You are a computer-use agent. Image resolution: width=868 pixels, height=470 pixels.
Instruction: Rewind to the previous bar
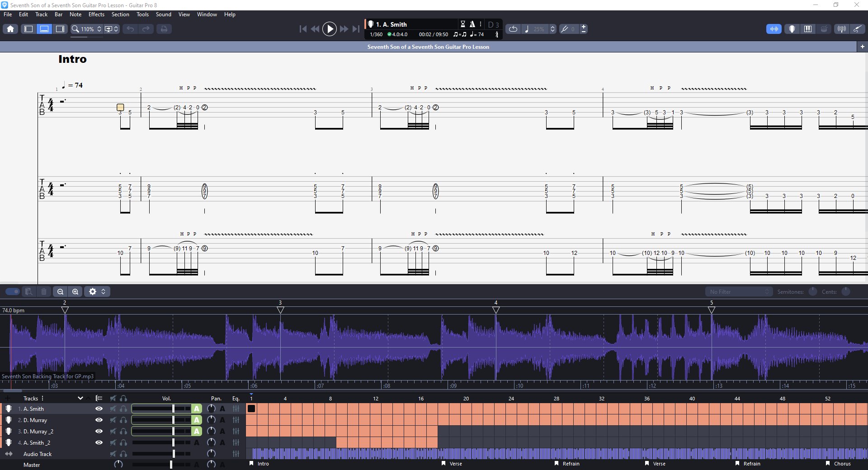(x=315, y=29)
